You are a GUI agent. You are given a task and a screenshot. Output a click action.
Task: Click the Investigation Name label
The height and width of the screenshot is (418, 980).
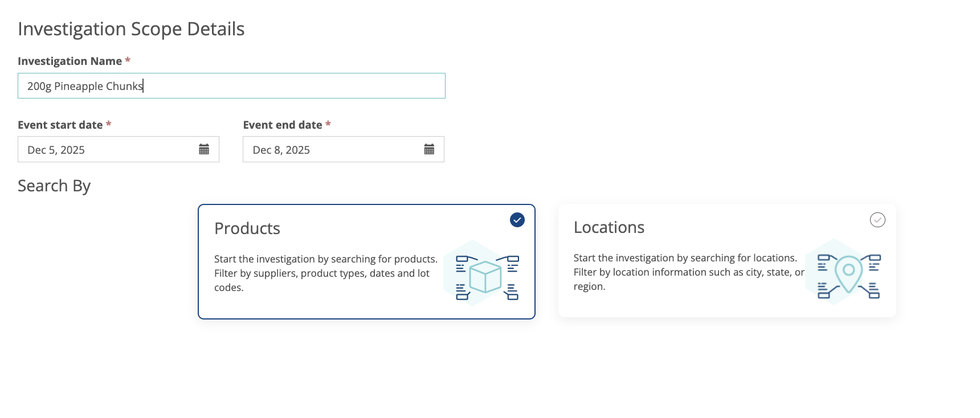[70, 61]
